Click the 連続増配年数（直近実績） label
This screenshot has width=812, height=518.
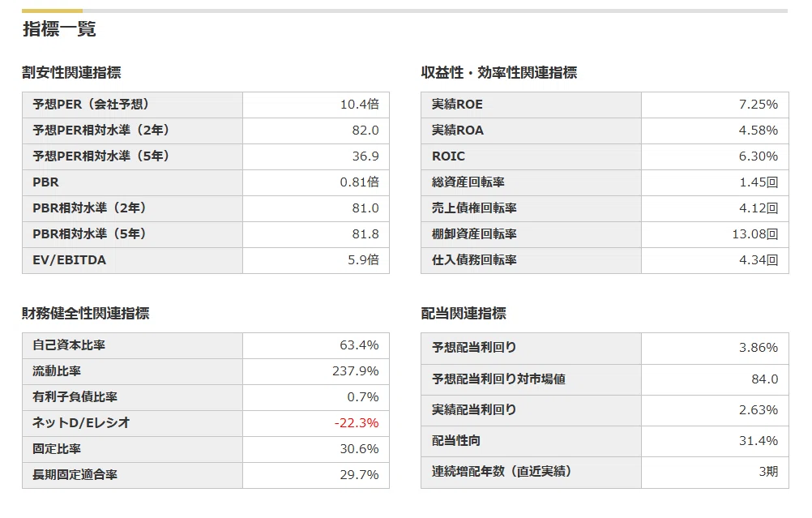click(502, 471)
